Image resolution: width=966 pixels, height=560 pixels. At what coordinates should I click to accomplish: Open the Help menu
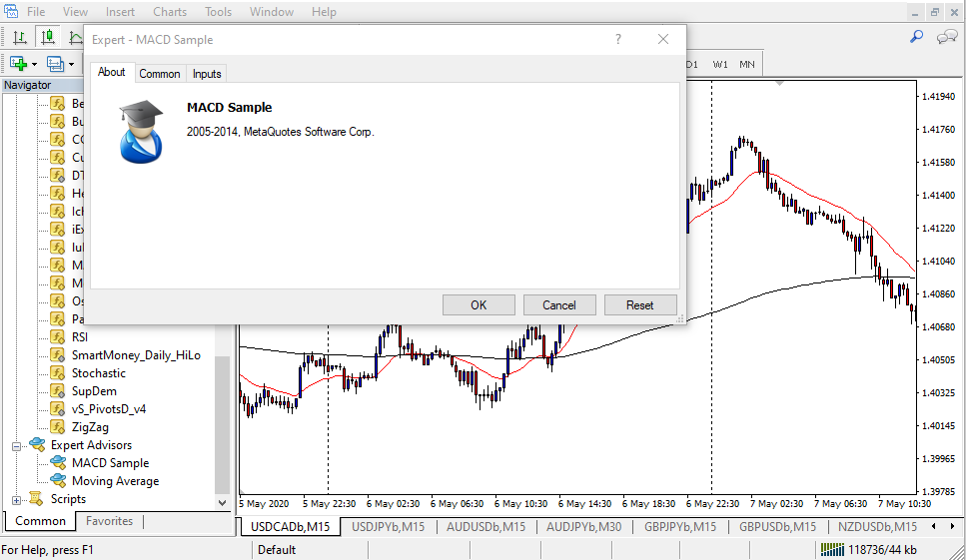324,12
